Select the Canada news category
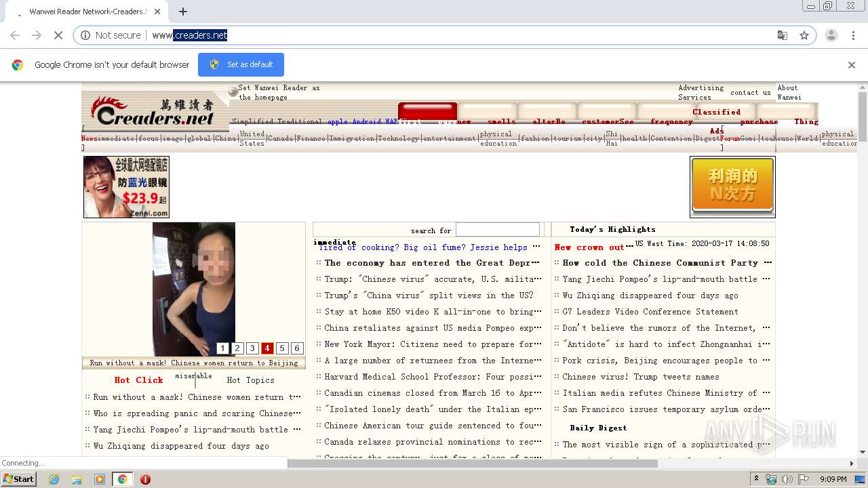 [280, 138]
